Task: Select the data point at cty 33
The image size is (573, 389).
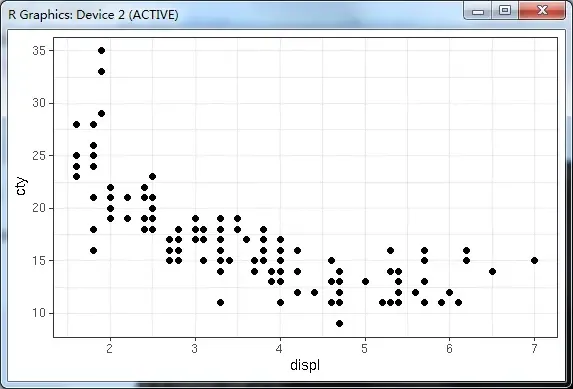Action: click(x=102, y=72)
